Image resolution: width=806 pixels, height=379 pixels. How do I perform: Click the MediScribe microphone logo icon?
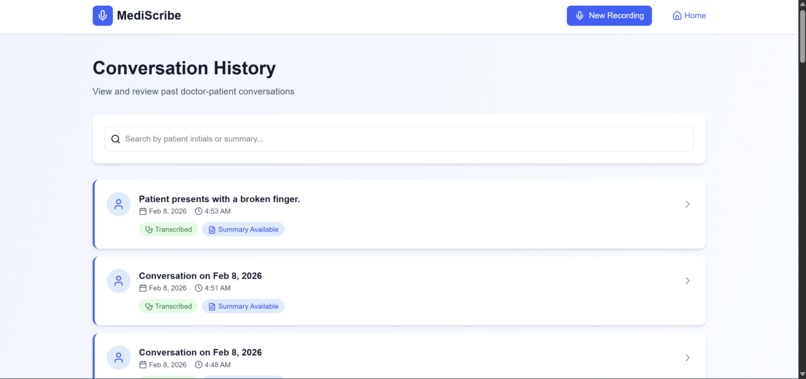click(x=102, y=15)
